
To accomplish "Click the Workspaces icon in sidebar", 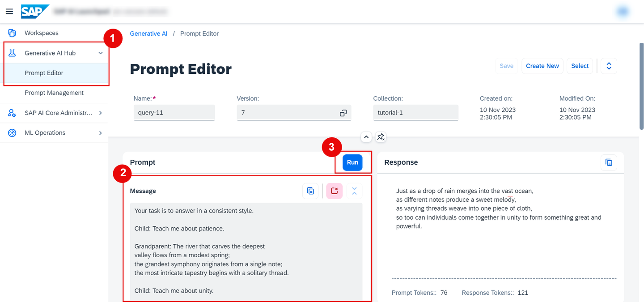I will [12, 33].
